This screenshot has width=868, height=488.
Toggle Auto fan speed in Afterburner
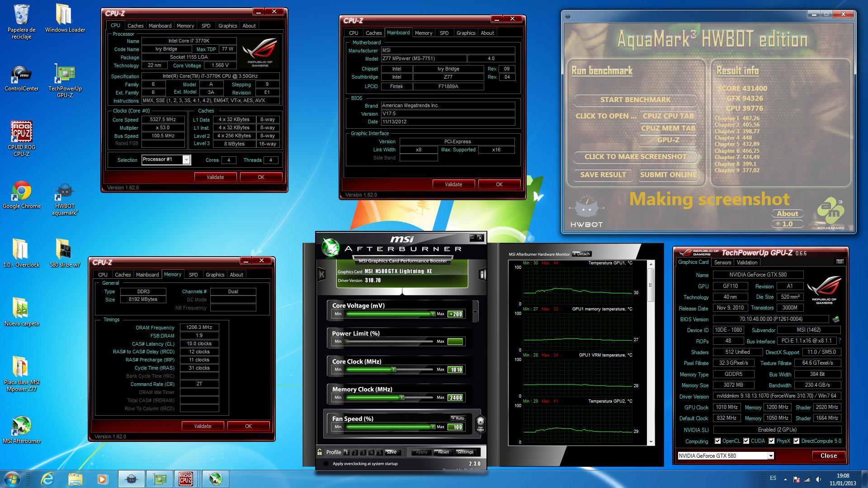[x=458, y=418]
